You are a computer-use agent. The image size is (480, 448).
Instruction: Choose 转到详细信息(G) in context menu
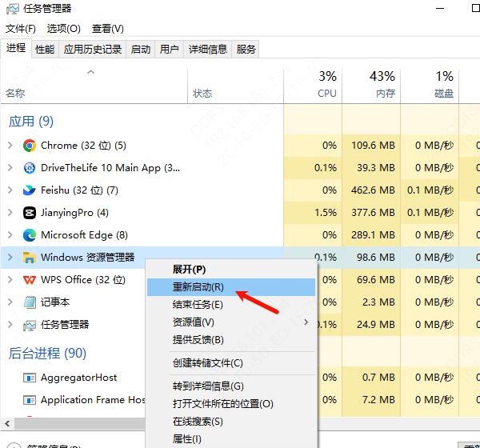pyautogui.click(x=231, y=386)
